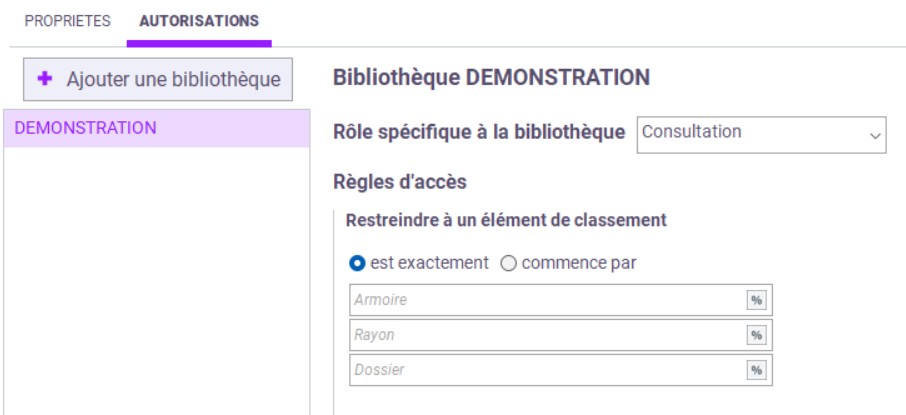The width and height of the screenshot is (906, 415).
Task: Click the "commence par" label text
Action: [578, 263]
